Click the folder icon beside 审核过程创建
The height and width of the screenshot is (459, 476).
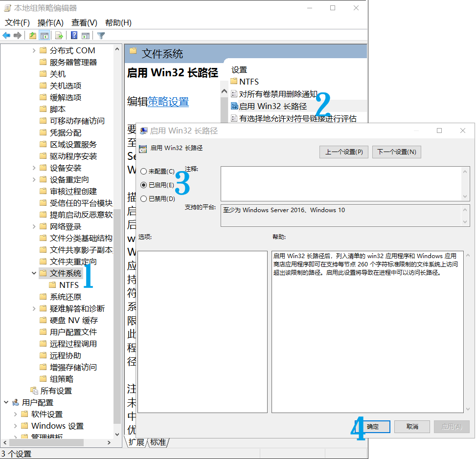click(x=44, y=191)
